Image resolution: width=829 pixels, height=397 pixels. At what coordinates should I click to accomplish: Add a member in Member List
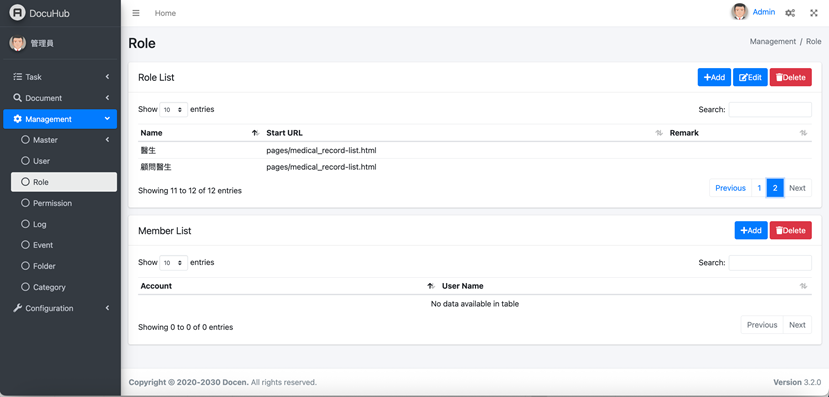(751, 230)
